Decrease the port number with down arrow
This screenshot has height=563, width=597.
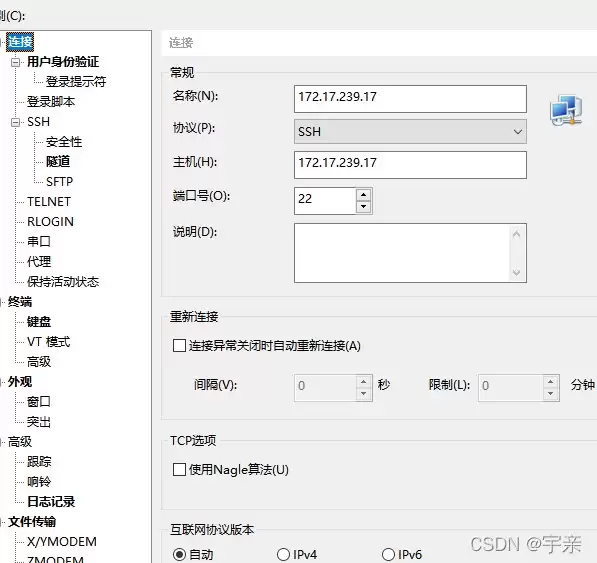[364, 207]
